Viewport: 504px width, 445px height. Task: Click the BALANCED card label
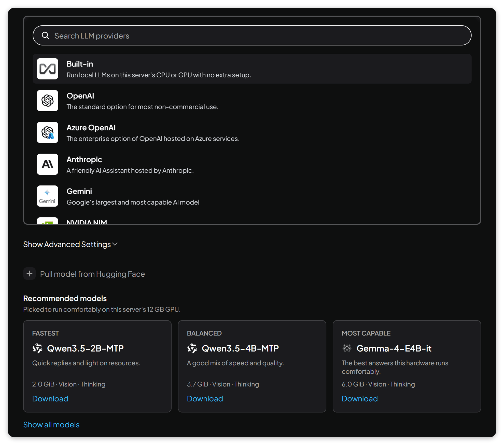(x=204, y=333)
